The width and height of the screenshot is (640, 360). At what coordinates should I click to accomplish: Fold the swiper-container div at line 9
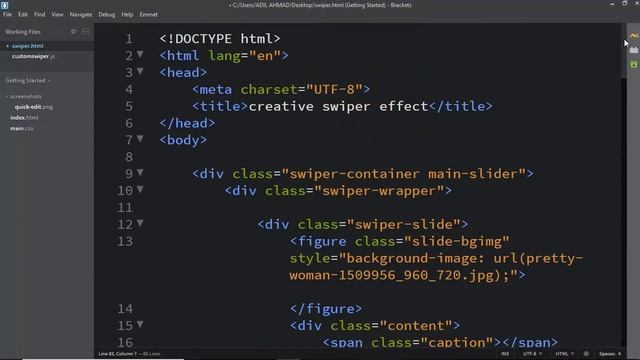pos(140,173)
